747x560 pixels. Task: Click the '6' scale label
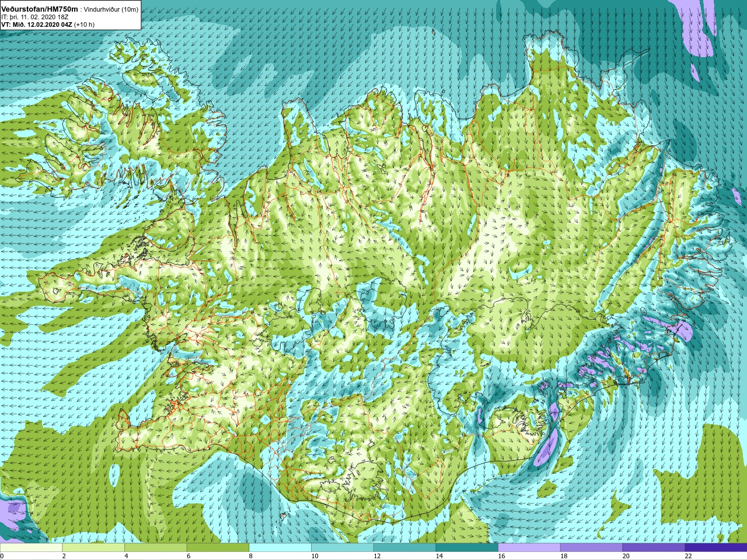tap(189, 556)
